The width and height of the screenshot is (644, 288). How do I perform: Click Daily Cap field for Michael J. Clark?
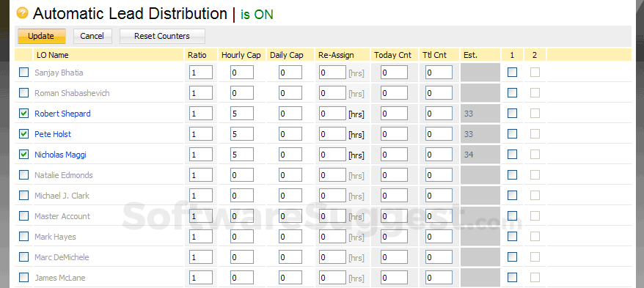tap(290, 196)
